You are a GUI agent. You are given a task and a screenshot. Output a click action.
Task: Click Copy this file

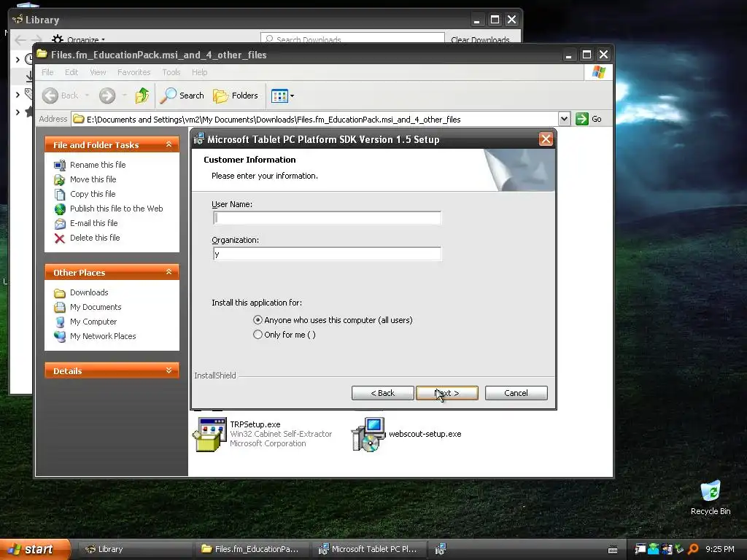click(93, 194)
